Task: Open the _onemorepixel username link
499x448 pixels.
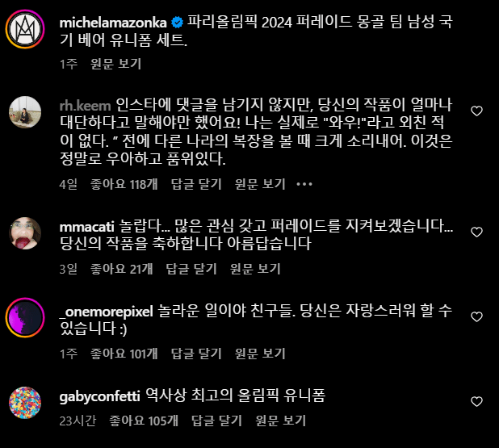Action: 107,312
